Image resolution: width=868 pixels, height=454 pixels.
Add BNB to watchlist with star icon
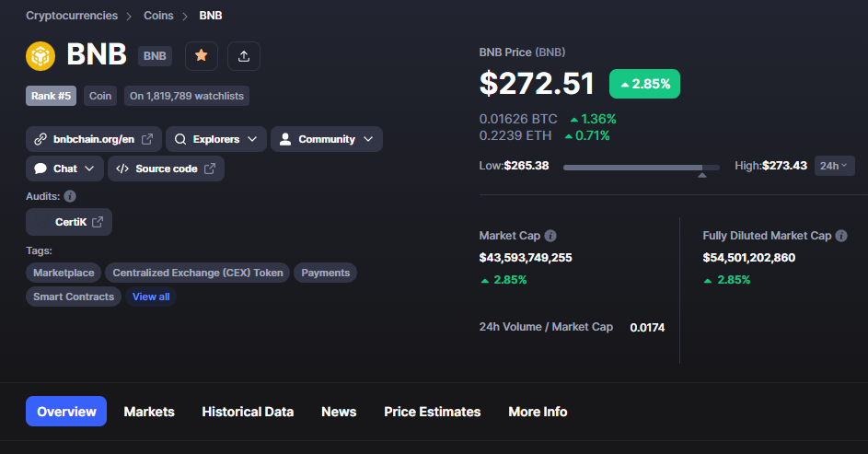pos(202,56)
